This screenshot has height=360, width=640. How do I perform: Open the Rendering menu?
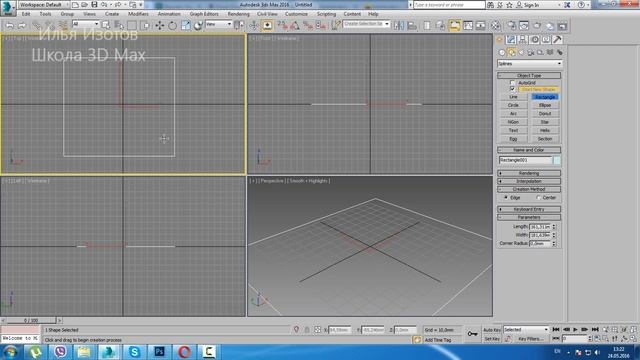click(238, 14)
